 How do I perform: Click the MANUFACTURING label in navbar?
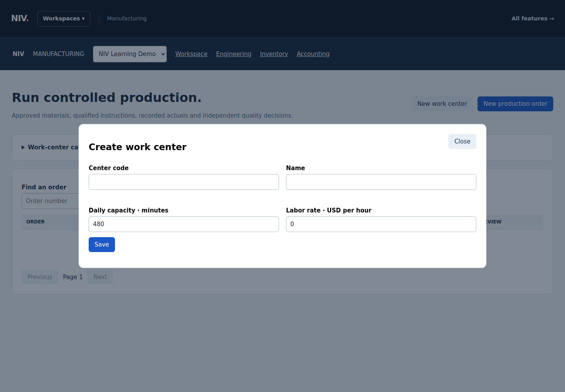58,54
